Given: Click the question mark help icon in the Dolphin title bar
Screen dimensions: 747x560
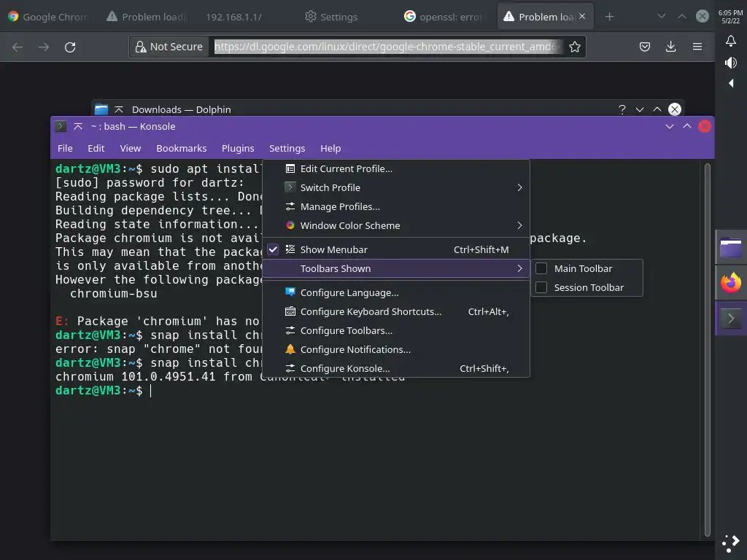Looking at the screenshot, I should click(x=622, y=109).
